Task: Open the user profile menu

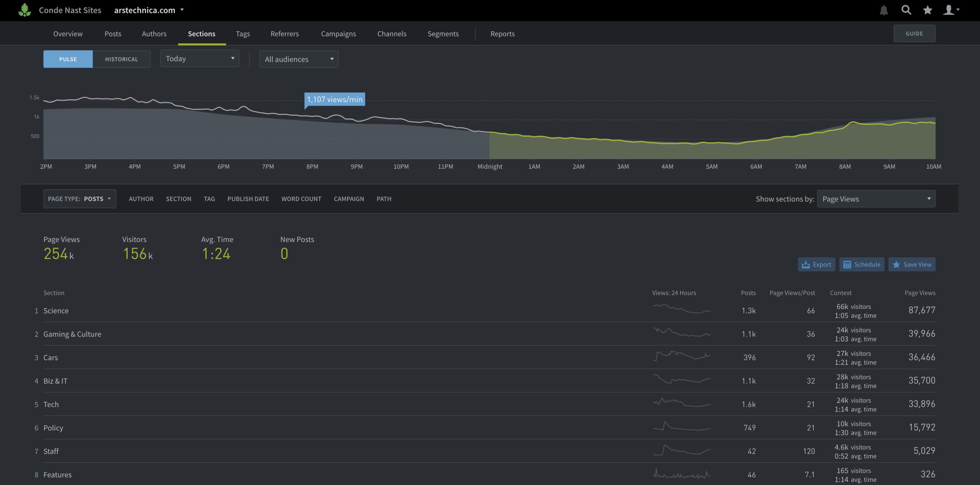Action: point(950,10)
